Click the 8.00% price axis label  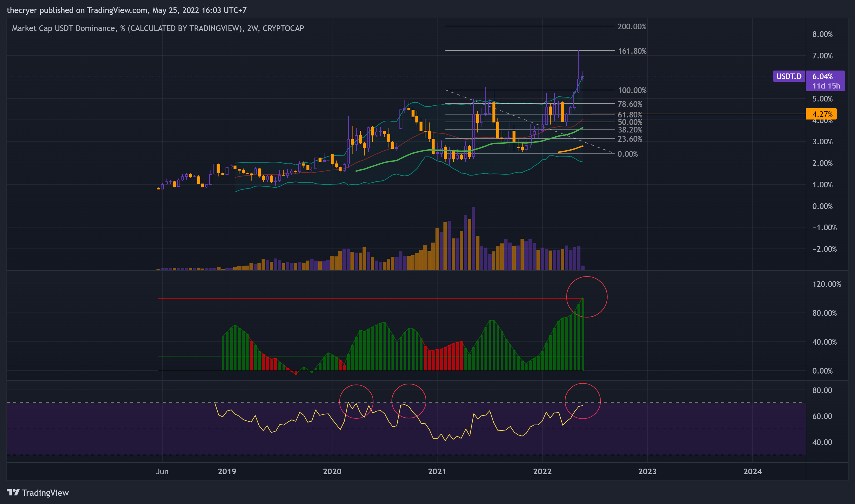pos(823,34)
